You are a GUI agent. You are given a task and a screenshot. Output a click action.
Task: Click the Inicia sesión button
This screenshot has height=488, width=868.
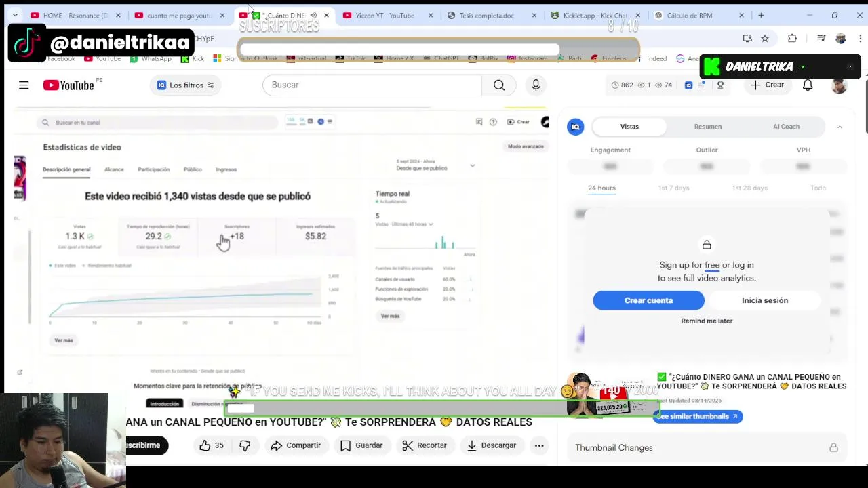tap(765, 300)
